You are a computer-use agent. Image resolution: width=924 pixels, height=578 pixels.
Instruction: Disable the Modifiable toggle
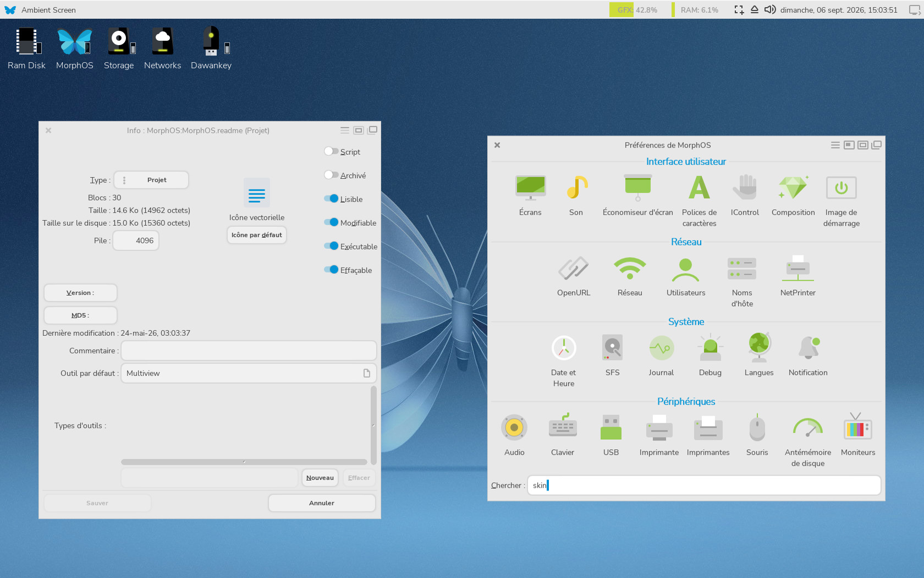tap(331, 222)
